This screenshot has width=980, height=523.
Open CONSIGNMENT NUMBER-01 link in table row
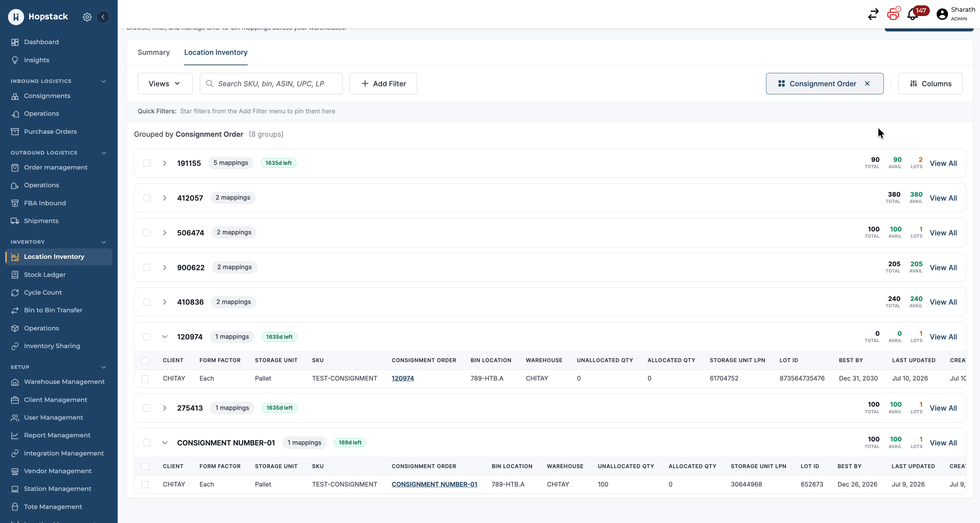[x=434, y=484]
